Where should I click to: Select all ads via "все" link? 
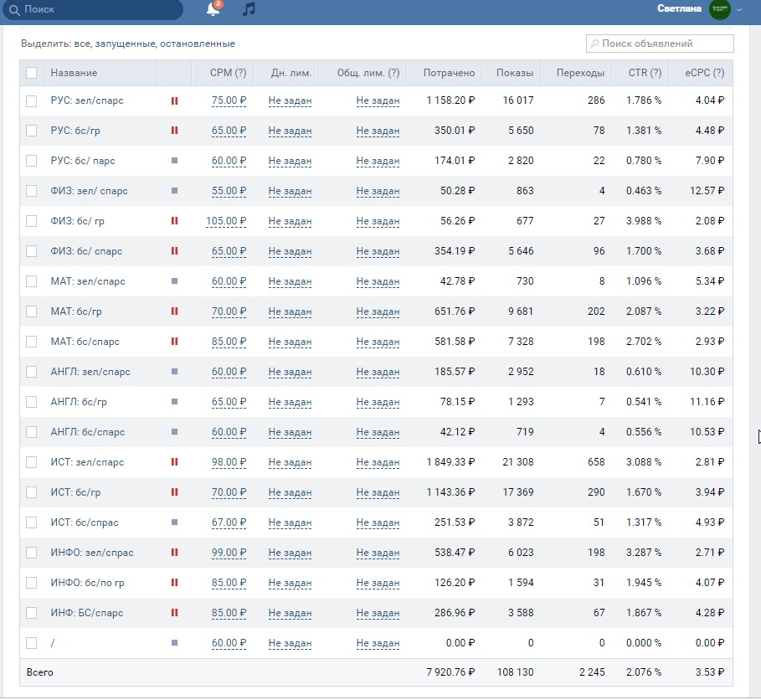[x=82, y=44]
